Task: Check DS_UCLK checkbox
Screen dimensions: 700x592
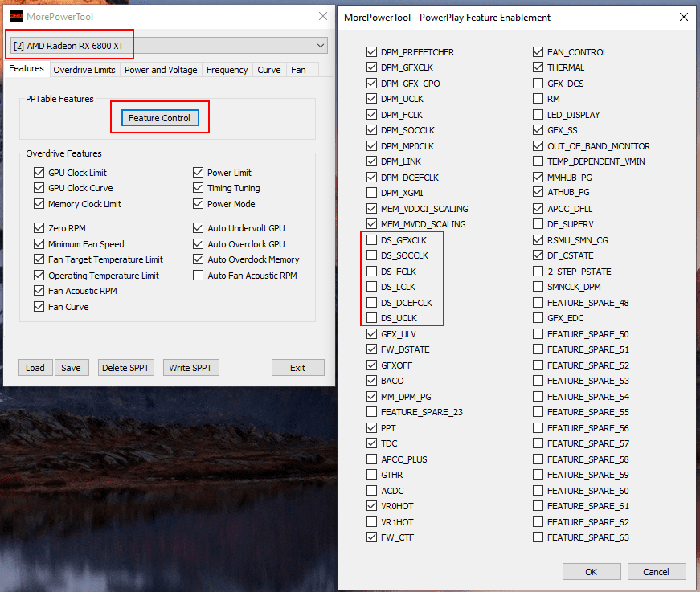Action: pos(371,318)
